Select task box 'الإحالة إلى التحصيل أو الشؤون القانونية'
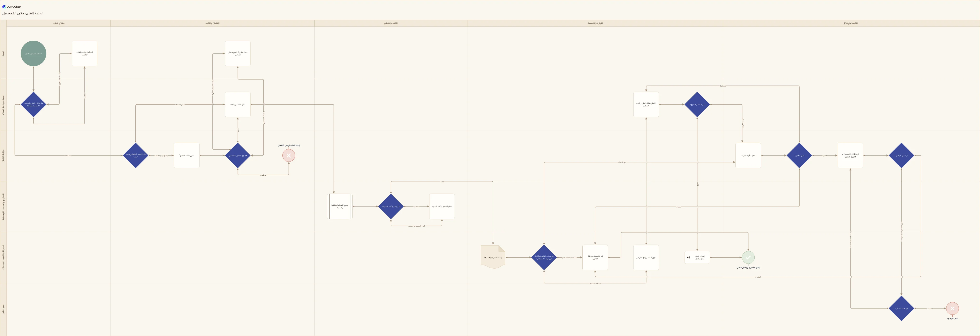The image size is (980, 336). click(x=850, y=156)
